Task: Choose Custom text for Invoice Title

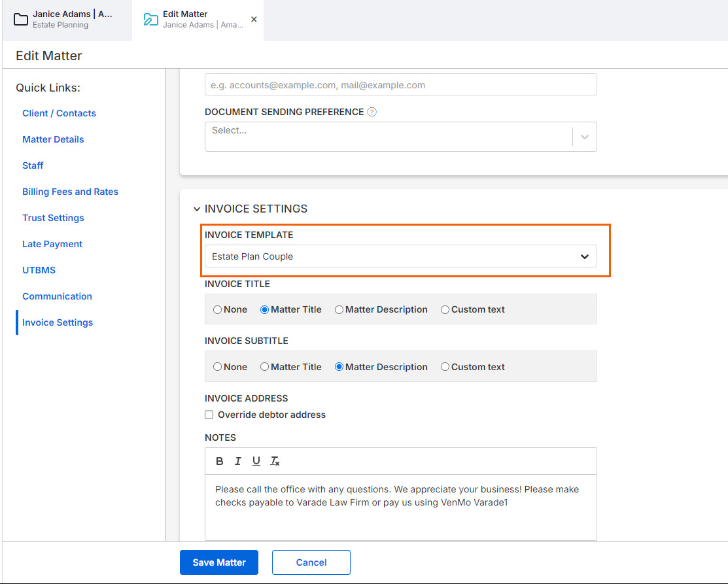Action: click(445, 310)
